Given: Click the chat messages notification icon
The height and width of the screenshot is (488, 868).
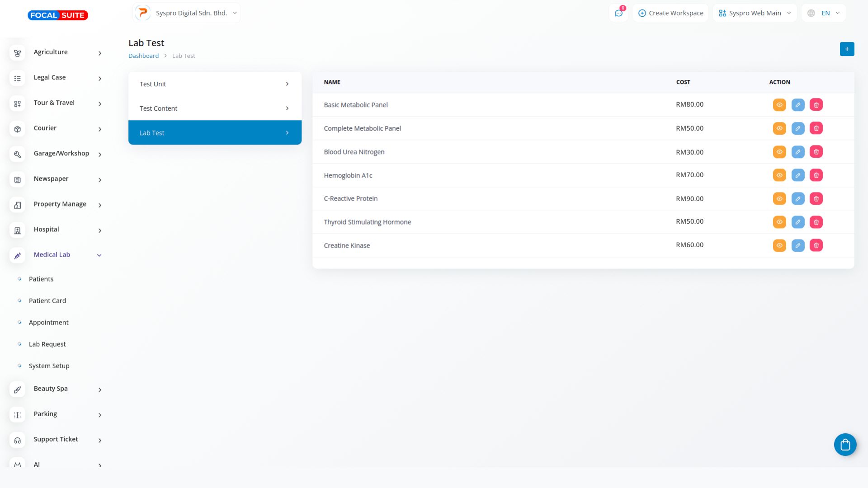Looking at the screenshot, I should [618, 13].
